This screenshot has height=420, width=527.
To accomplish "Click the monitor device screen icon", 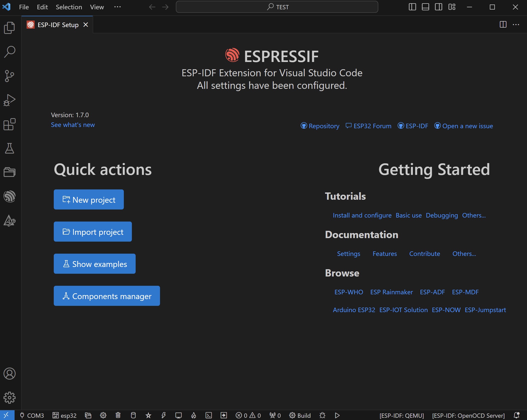I will click(179, 415).
